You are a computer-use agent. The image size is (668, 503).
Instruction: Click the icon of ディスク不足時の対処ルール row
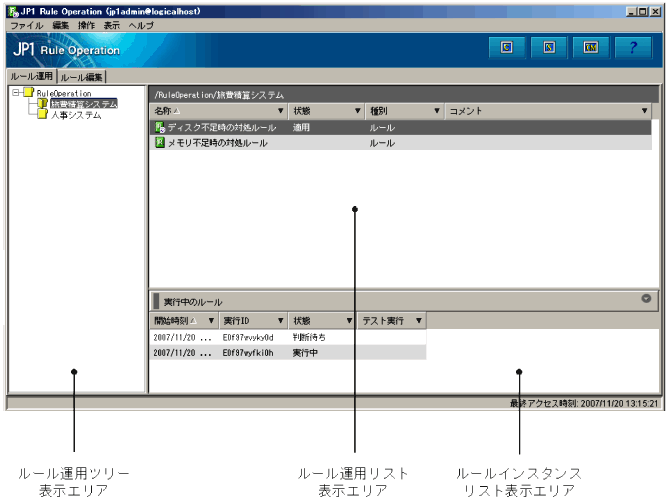[160, 127]
